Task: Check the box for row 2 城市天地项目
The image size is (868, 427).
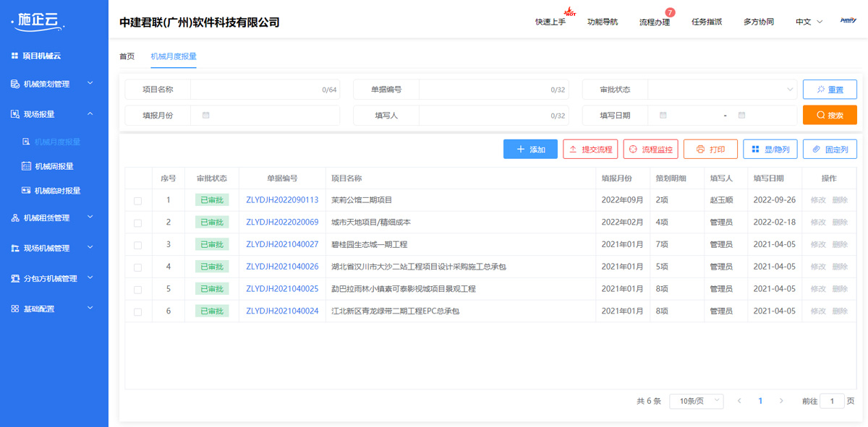Action: coord(137,223)
